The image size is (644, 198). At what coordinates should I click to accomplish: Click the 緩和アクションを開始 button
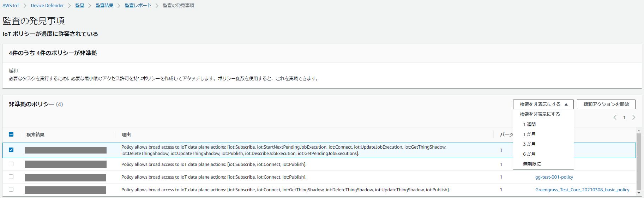pos(606,104)
